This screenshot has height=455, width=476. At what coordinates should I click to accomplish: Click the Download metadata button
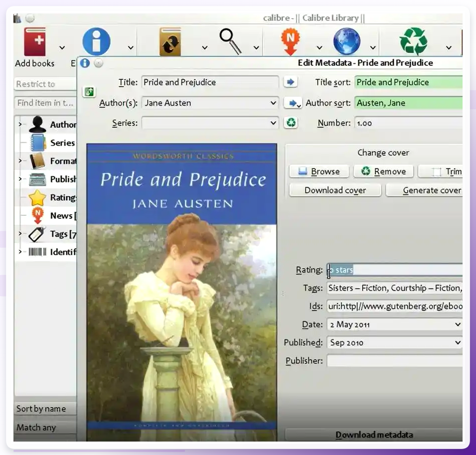[374, 435]
